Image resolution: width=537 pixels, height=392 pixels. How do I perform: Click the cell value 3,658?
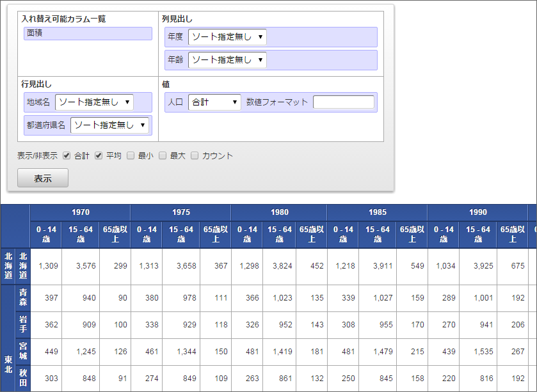(x=186, y=266)
